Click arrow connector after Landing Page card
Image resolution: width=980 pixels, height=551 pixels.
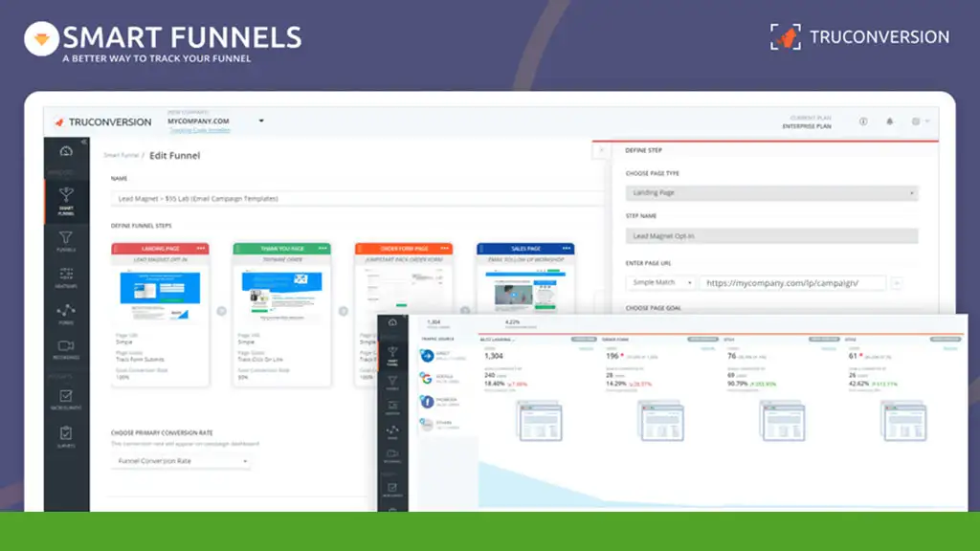[221, 311]
